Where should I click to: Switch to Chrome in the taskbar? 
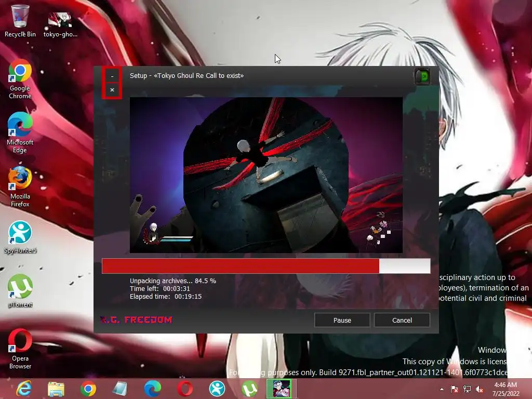[x=88, y=389]
